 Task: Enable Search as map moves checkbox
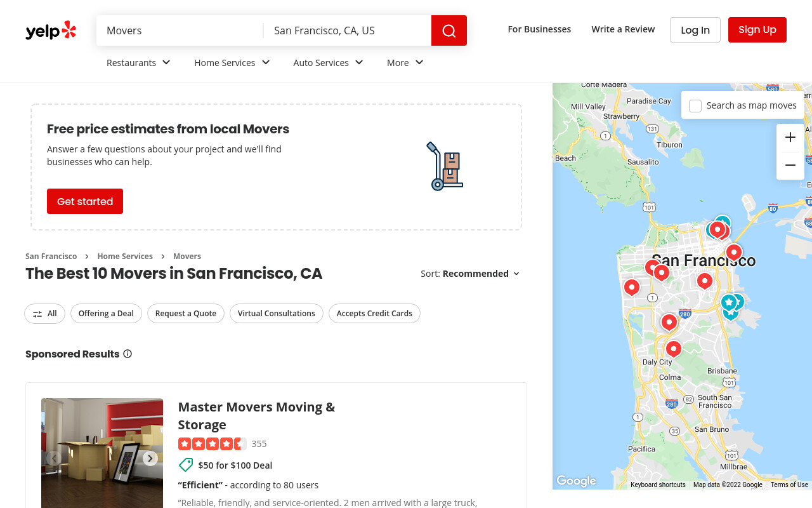click(x=695, y=106)
